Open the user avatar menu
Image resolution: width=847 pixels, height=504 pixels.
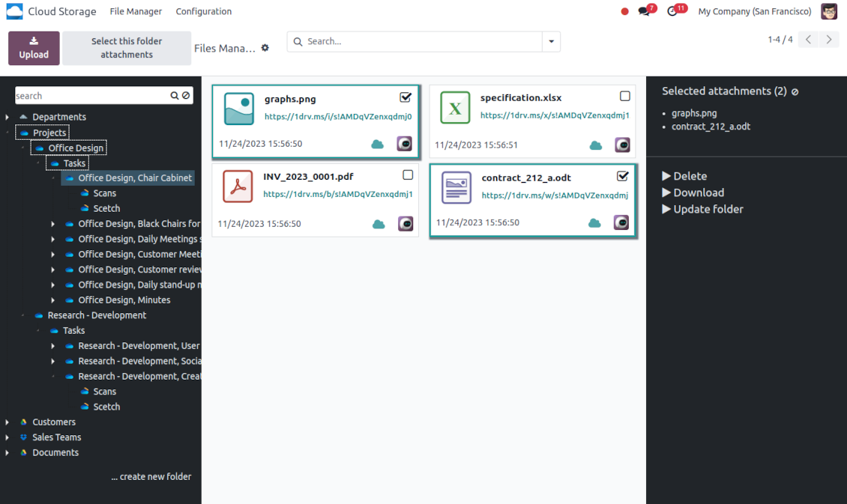828,11
